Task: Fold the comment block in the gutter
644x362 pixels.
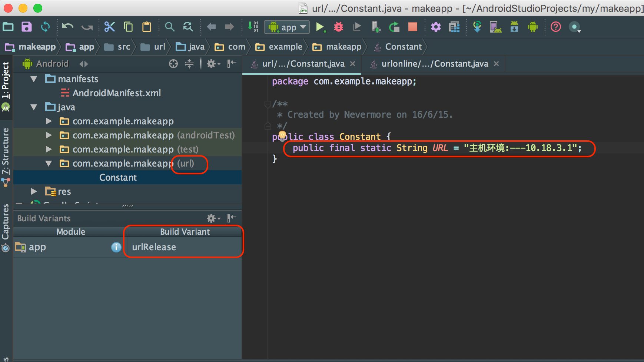Action: coord(268,104)
